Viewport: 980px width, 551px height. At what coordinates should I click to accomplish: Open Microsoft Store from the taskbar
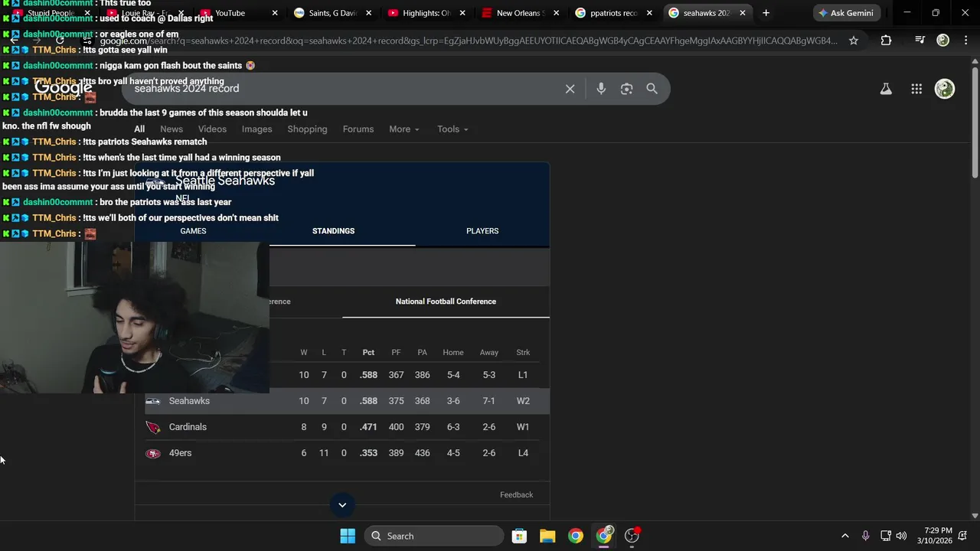pyautogui.click(x=519, y=536)
